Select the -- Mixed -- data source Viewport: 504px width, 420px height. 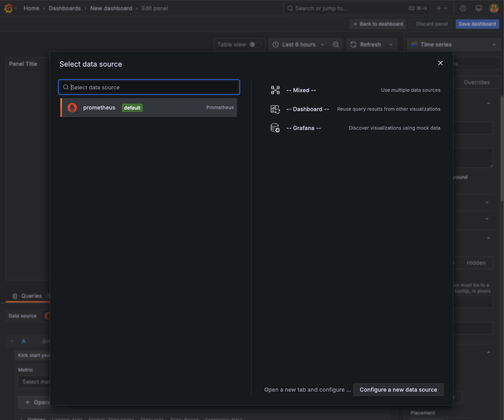click(x=355, y=90)
